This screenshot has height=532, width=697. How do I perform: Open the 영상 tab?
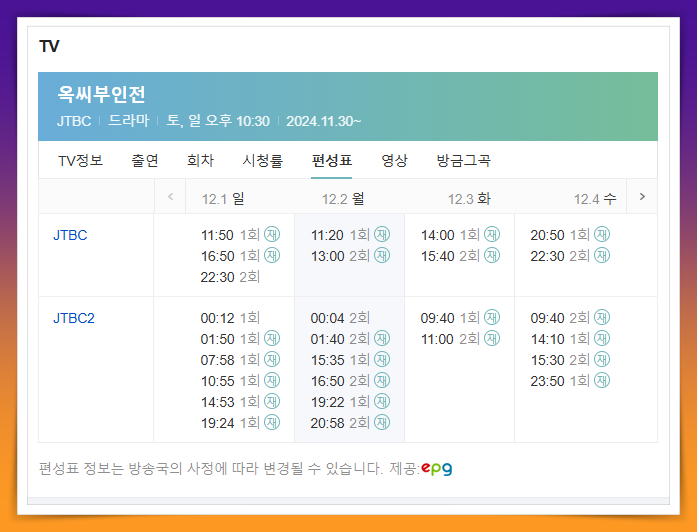pyautogui.click(x=395, y=160)
